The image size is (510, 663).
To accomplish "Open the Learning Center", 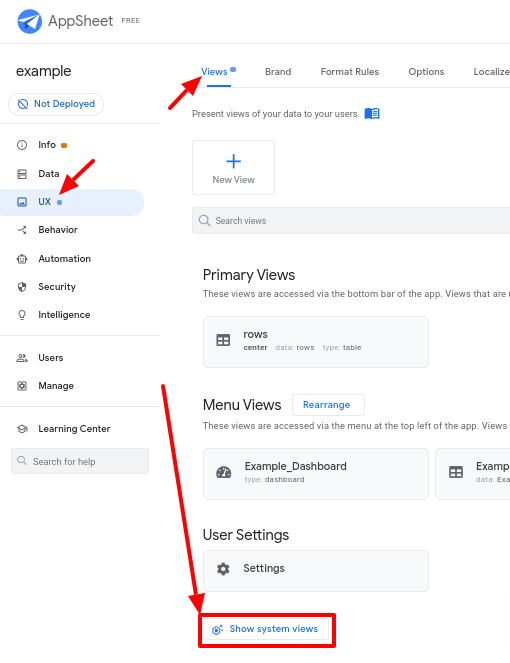I will [74, 429].
